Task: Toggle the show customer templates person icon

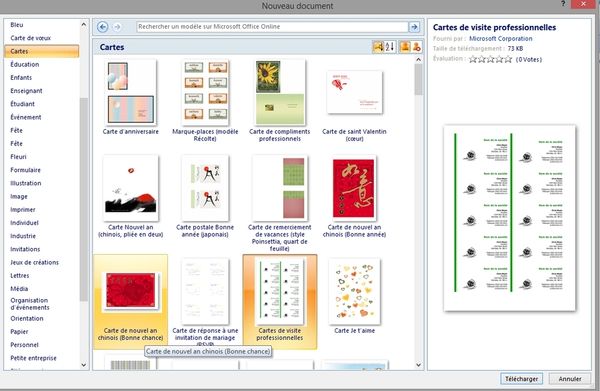Action: (x=404, y=47)
